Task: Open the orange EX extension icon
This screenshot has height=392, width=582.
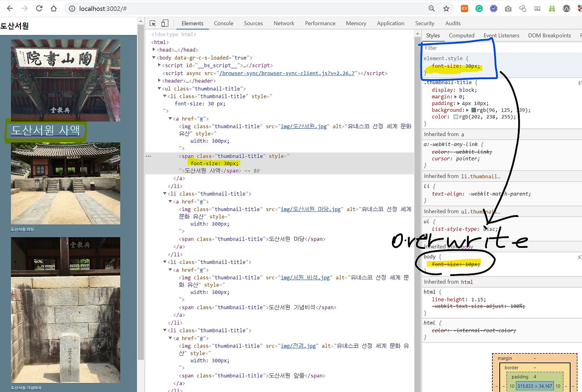Action: click(x=465, y=9)
